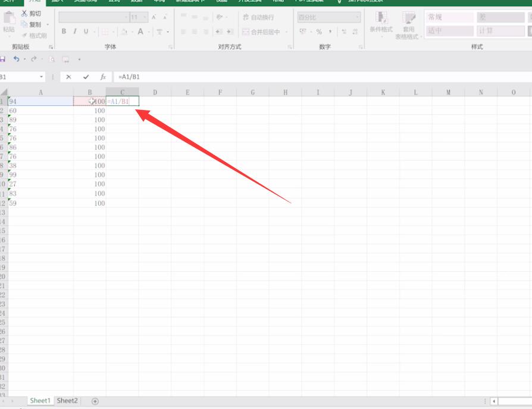The width and height of the screenshot is (532, 409).
Task: Apply the 常规 (Normal) cell style
Action: [449, 17]
